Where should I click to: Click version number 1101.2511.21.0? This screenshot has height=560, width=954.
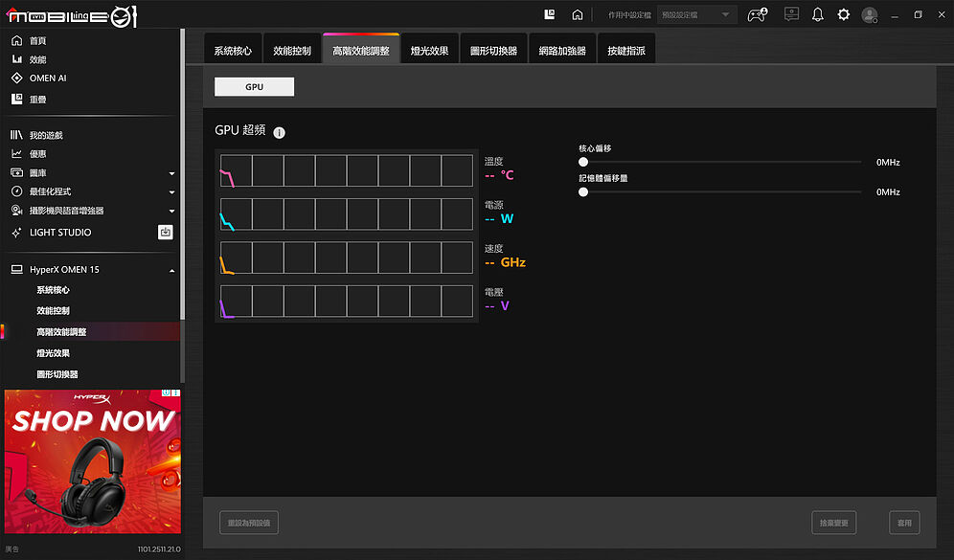tap(159, 549)
